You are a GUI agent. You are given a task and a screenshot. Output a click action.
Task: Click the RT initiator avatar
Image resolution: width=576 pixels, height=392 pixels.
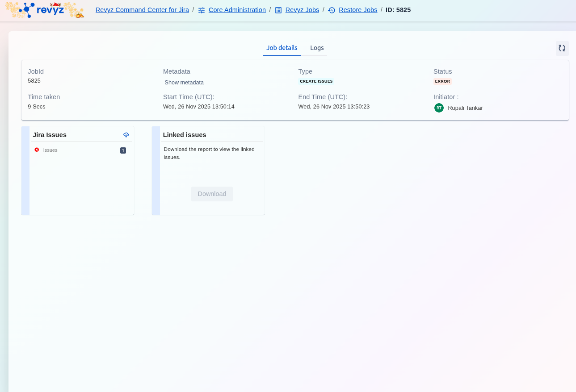tap(439, 108)
